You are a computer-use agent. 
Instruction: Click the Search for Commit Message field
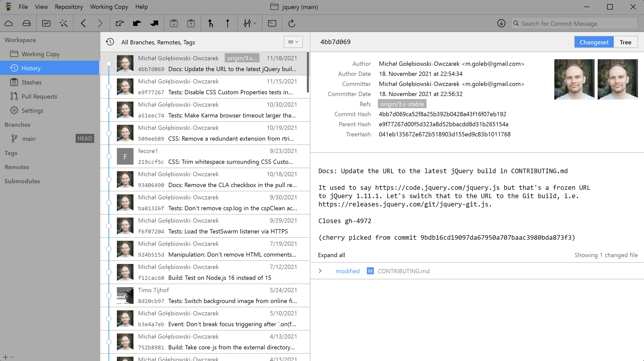[574, 23]
